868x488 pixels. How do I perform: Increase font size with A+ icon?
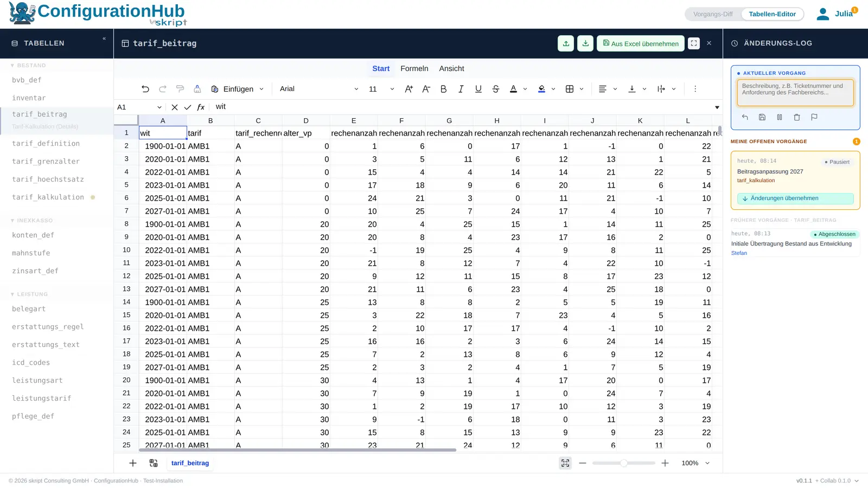point(409,89)
